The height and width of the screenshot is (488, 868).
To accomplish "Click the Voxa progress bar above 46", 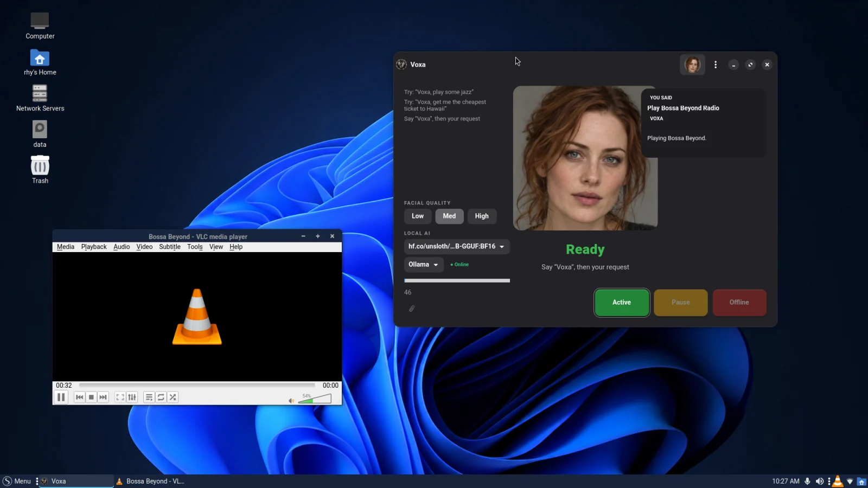I will [x=457, y=281].
